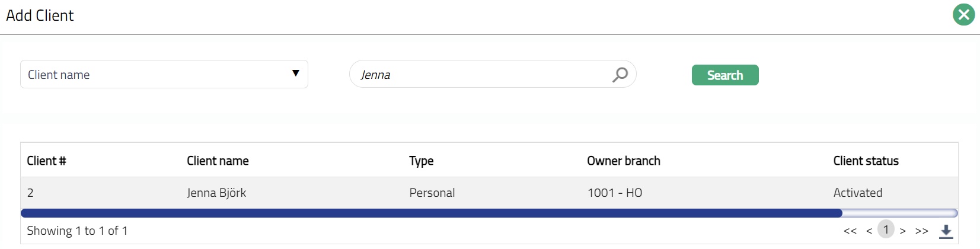Sort by the Type column header
This screenshot has width=980, height=249.
(x=421, y=161)
